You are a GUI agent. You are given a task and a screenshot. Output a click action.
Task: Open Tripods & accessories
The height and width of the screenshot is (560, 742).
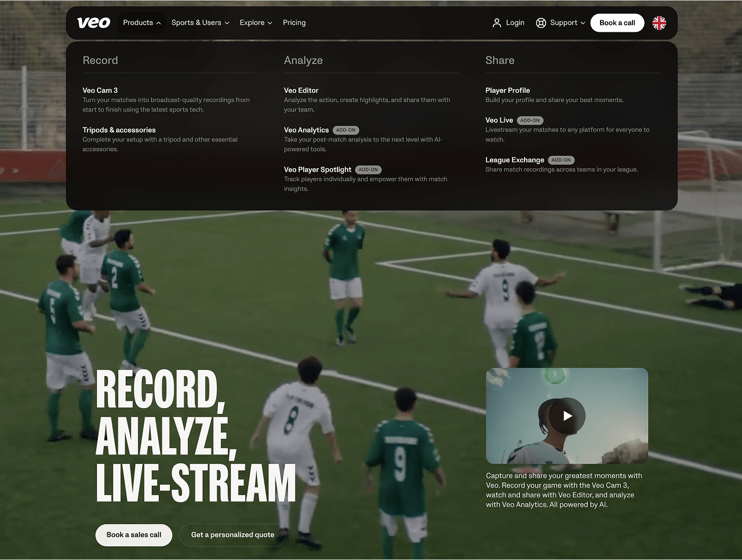pyautogui.click(x=119, y=130)
